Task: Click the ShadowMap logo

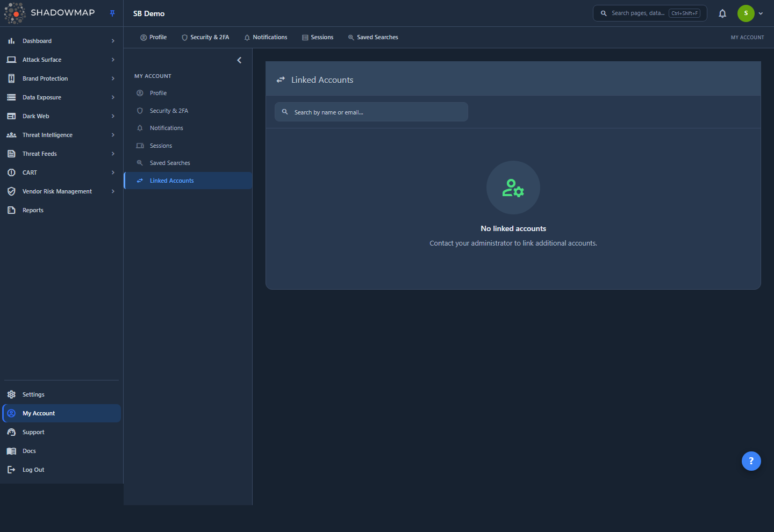Action: pyautogui.click(x=49, y=13)
